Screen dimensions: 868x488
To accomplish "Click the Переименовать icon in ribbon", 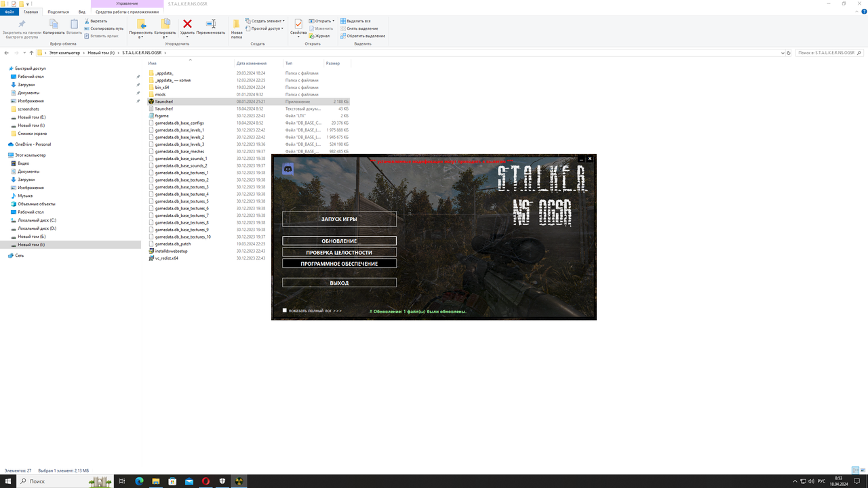I will click(211, 27).
